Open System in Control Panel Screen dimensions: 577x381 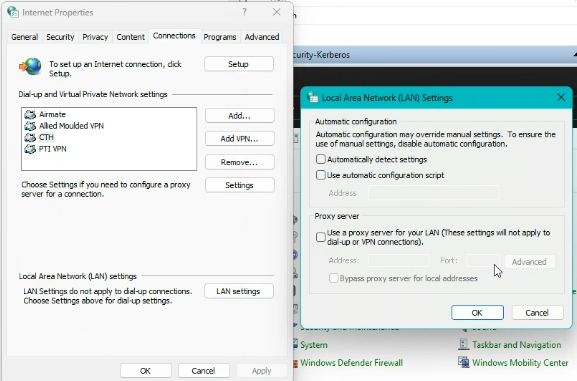pyautogui.click(x=314, y=345)
